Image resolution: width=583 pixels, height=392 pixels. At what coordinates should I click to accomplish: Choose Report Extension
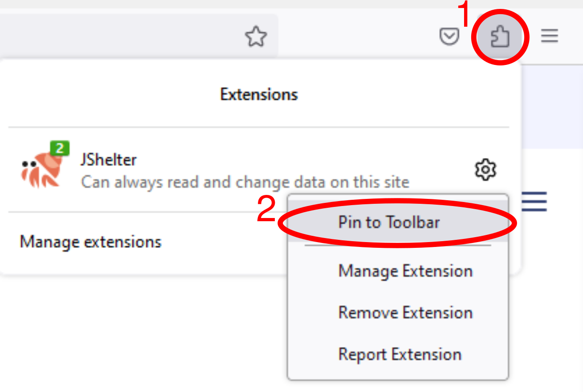point(400,354)
